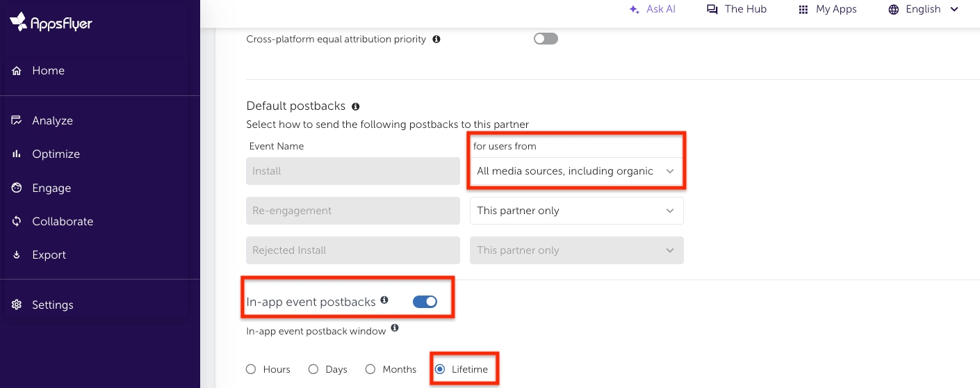Open Install 'All media sources' dropdown
Viewport: 980px width, 388px height.
pos(576,171)
